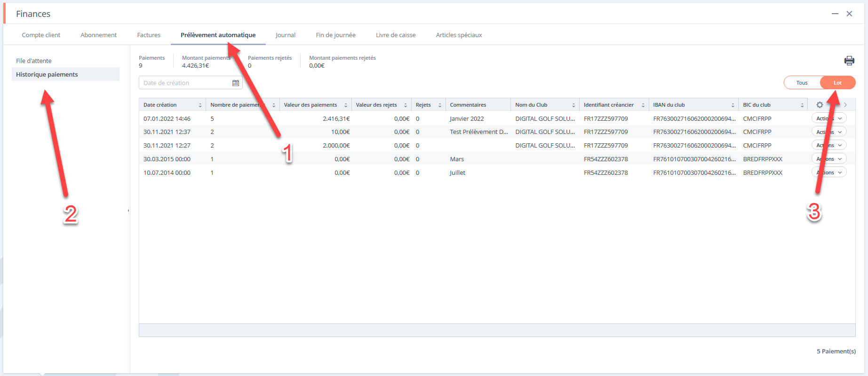The height and width of the screenshot is (376, 868).
Task: Sort by Valeur des paiements arrows
Action: point(346,105)
